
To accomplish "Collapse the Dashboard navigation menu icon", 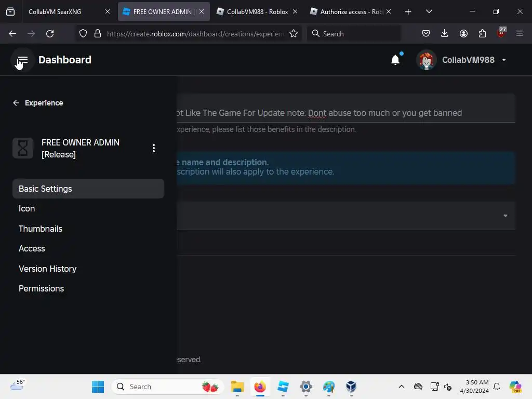I will 22,60.
